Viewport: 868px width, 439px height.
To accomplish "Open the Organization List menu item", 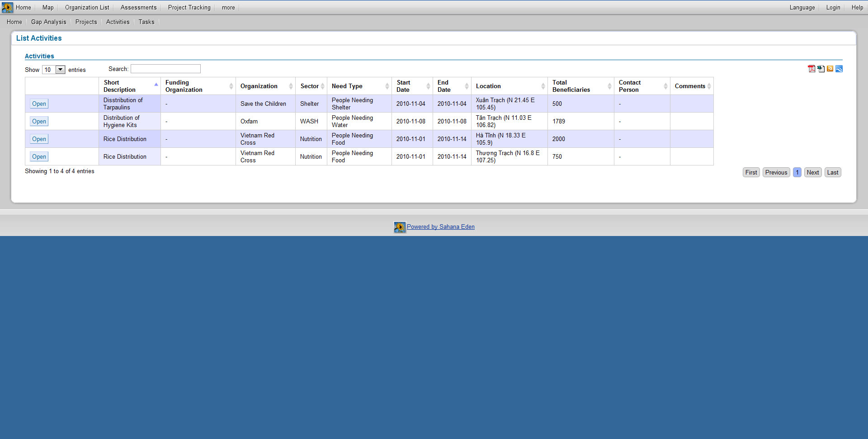I will click(87, 7).
